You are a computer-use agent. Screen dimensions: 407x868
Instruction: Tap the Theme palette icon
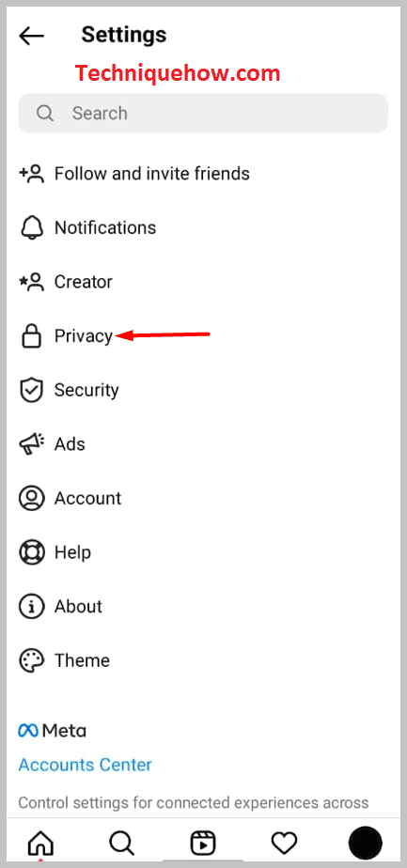[x=31, y=660]
